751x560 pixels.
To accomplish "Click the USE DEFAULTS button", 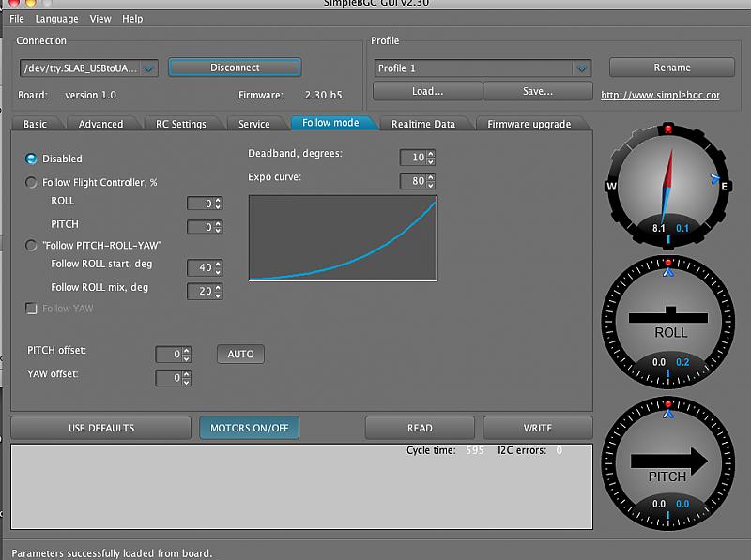I will (101, 428).
